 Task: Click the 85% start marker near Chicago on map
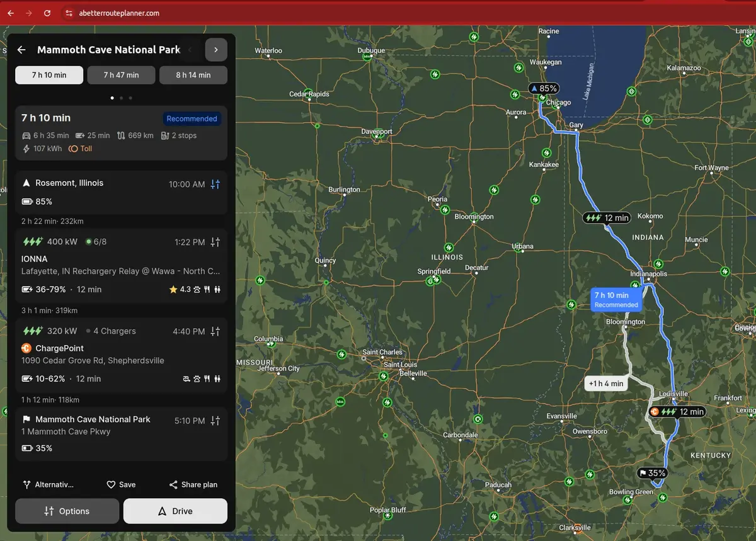coord(544,89)
